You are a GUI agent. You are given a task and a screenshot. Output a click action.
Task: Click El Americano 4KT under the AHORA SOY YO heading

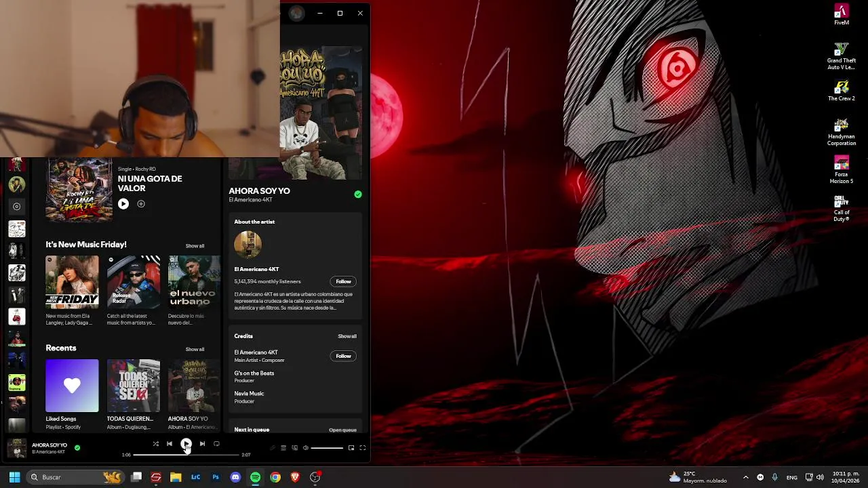(x=250, y=200)
